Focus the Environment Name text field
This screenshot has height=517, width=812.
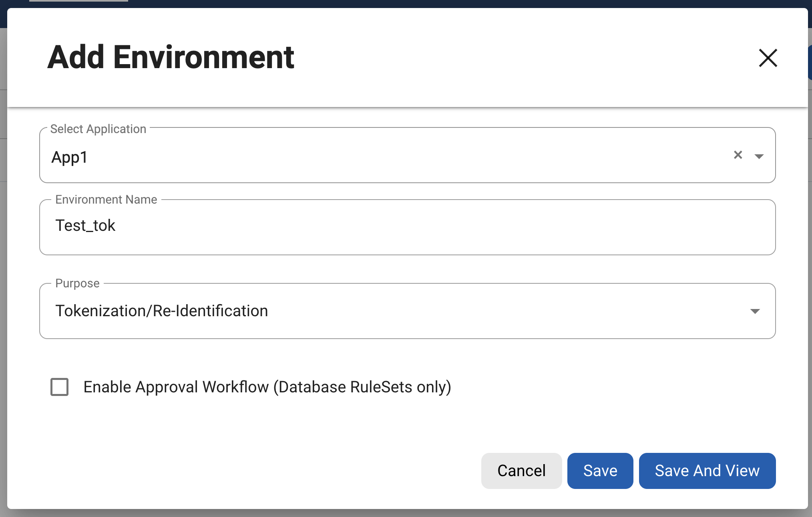click(407, 227)
